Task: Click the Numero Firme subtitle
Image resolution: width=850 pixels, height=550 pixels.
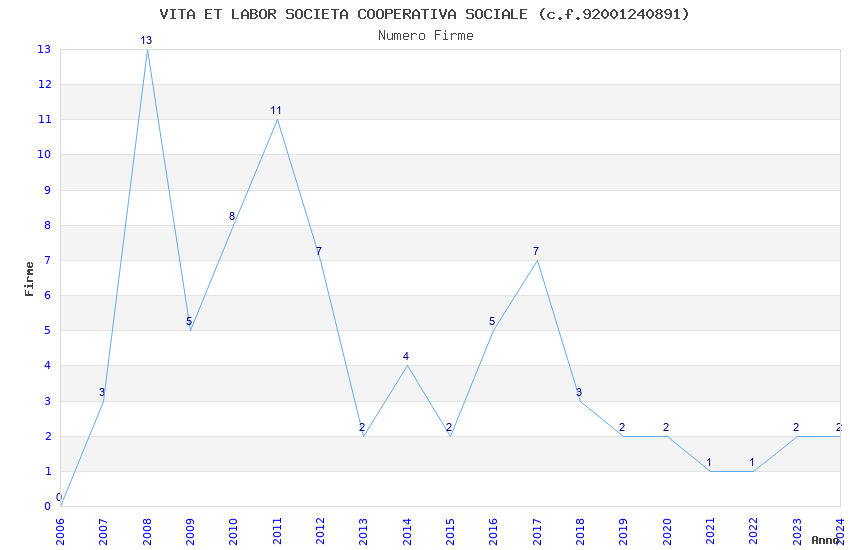Action: coord(426,36)
